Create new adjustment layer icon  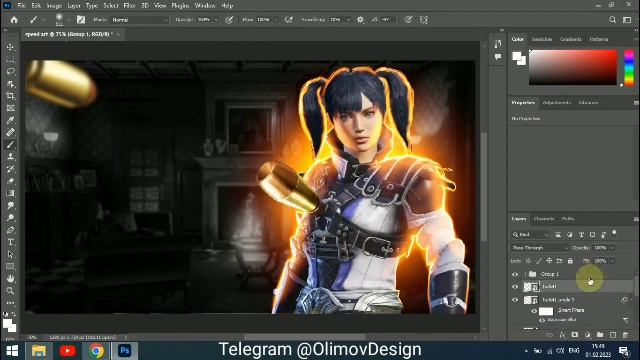coord(587,335)
